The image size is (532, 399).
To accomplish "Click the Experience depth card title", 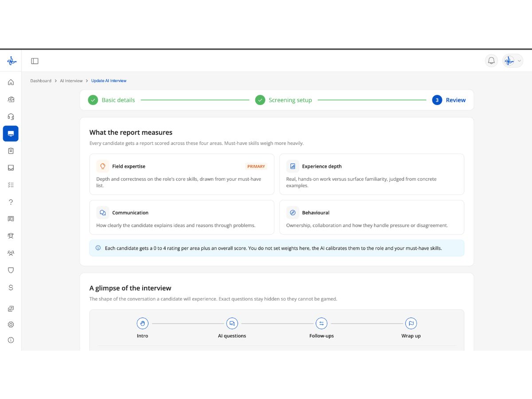I will point(322,166).
